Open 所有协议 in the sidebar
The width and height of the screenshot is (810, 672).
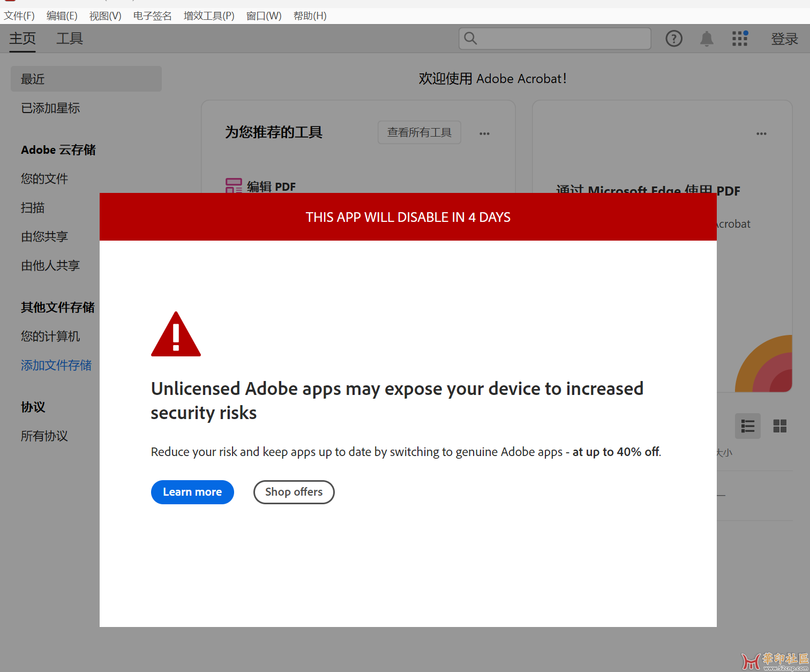click(x=44, y=436)
